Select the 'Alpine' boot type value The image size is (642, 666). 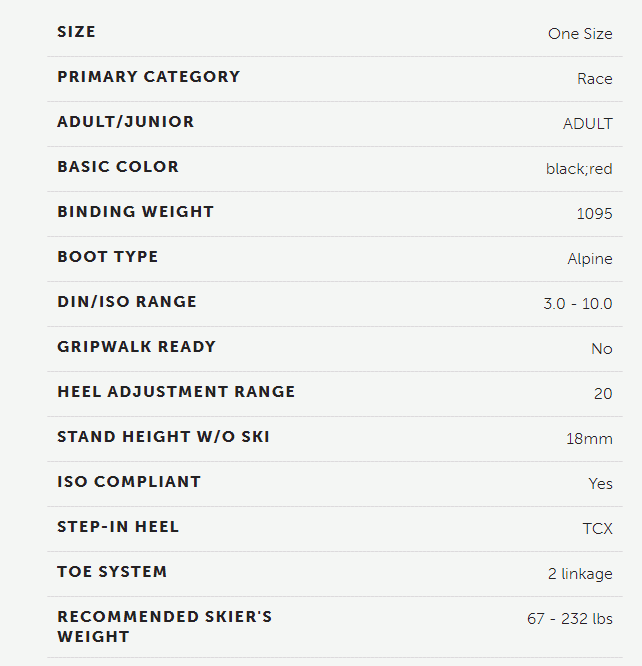pyautogui.click(x=590, y=259)
